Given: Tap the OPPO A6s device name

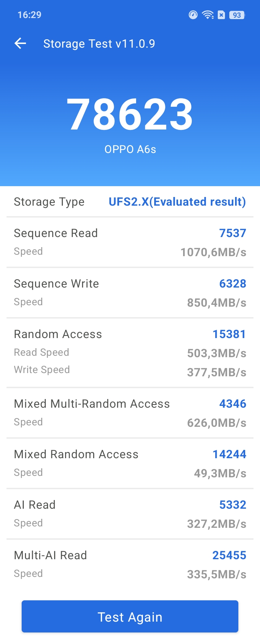Looking at the screenshot, I should point(130,149).
